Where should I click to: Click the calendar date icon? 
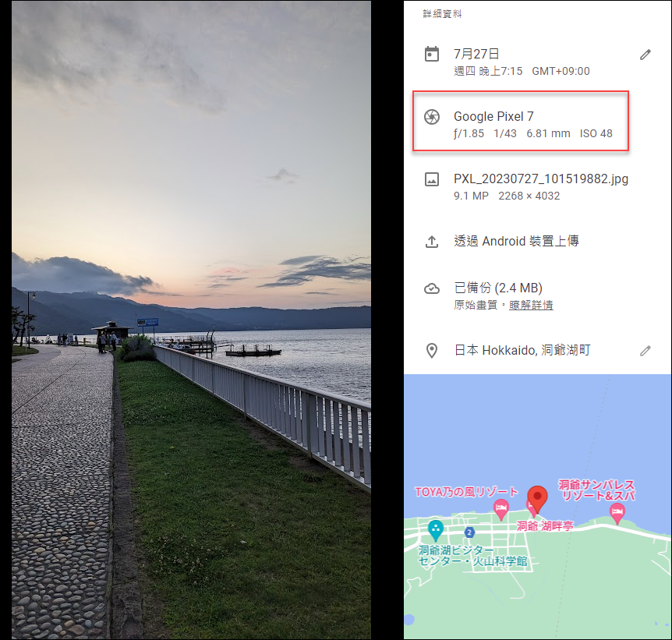coord(432,55)
